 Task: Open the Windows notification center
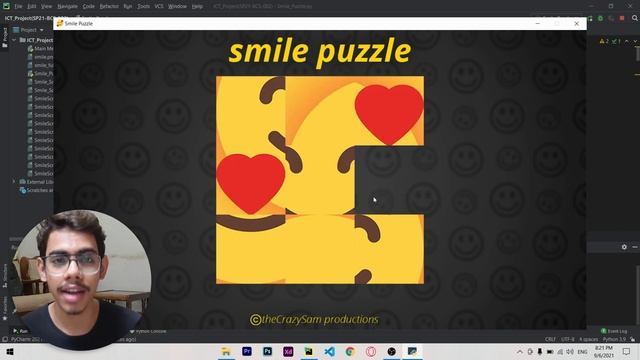pyautogui.click(x=627, y=351)
